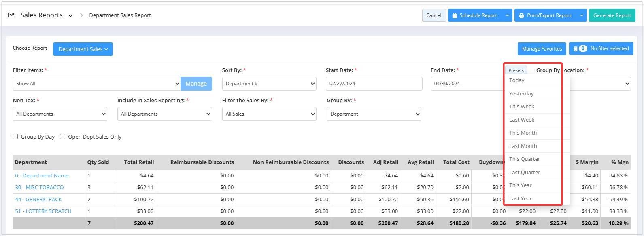The image size is (644, 236).
Task: Click the calendar icon on Schedule Report
Action: [455, 15]
